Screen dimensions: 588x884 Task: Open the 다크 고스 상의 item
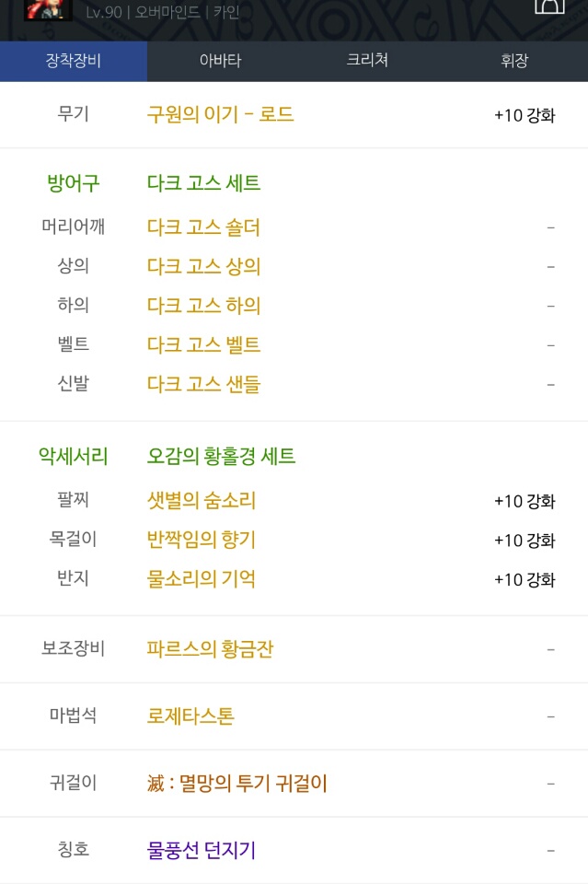(x=204, y=266)
